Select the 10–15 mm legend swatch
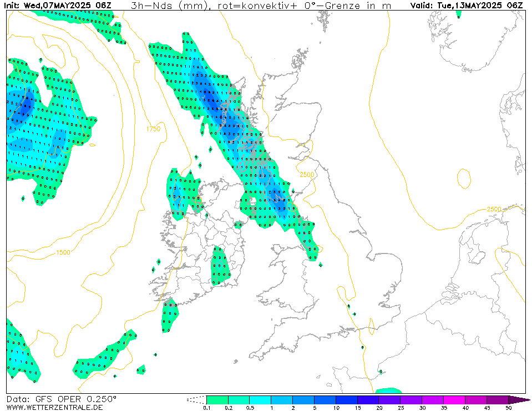This screenshot has height=411, width=532. pyautogui.click(x=347, y=400)
